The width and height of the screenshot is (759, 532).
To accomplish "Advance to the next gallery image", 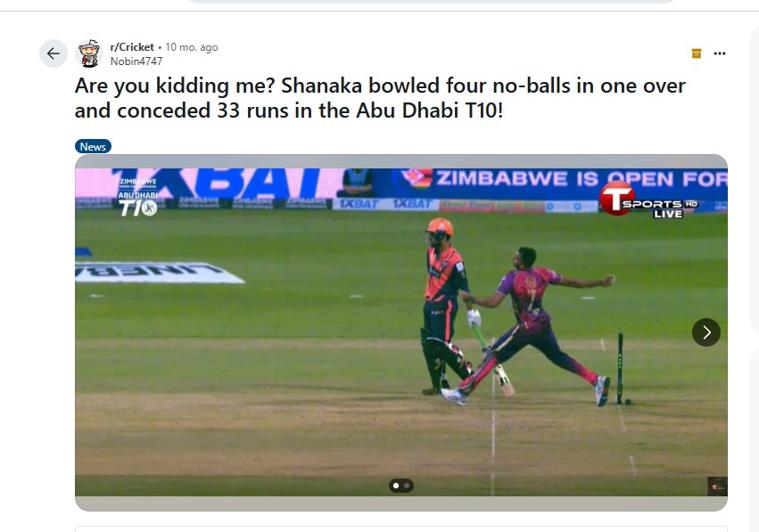I will pyautogui.click(x=706, y=332).
